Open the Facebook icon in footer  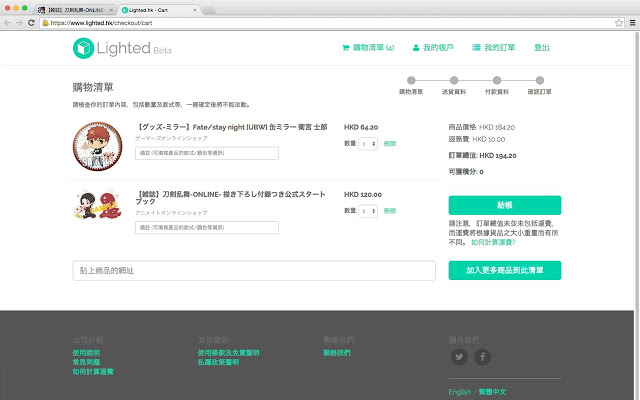482,357
